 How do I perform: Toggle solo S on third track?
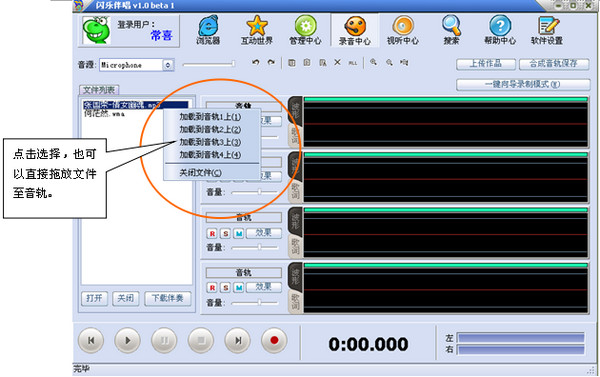tap(226, 233)
